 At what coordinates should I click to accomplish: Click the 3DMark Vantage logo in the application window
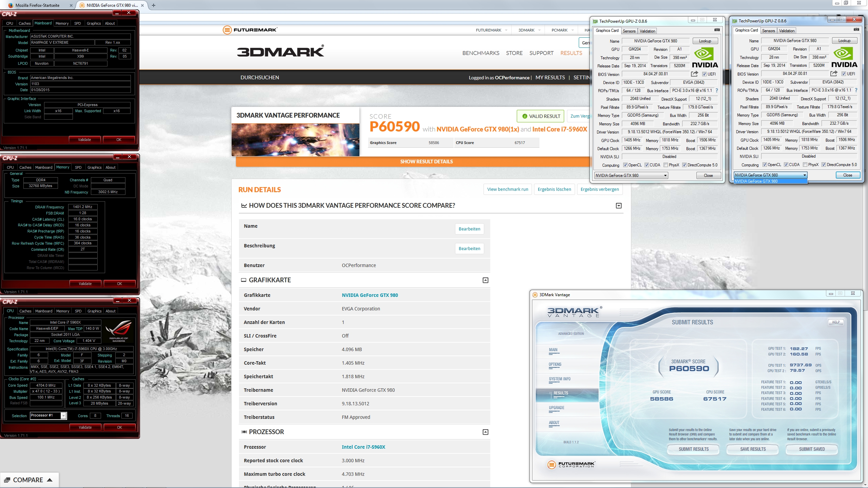tap(574, 312)
